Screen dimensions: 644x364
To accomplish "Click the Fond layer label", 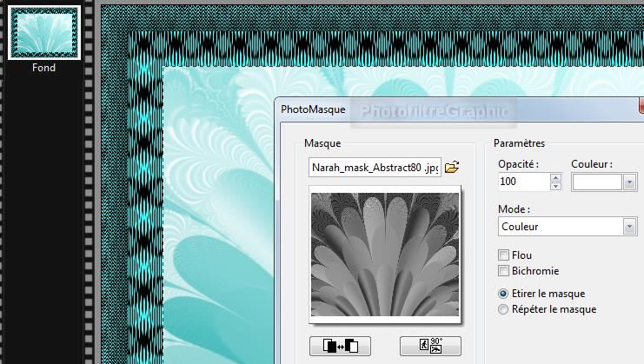I will click(43, 68).
